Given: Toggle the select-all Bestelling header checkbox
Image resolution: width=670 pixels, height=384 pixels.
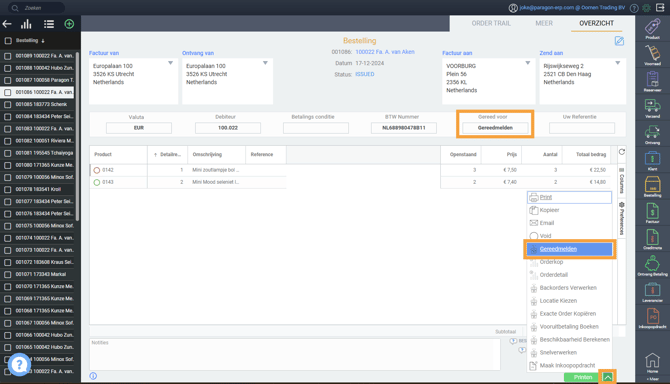Looking at the screenshot, I should (8, 41).
